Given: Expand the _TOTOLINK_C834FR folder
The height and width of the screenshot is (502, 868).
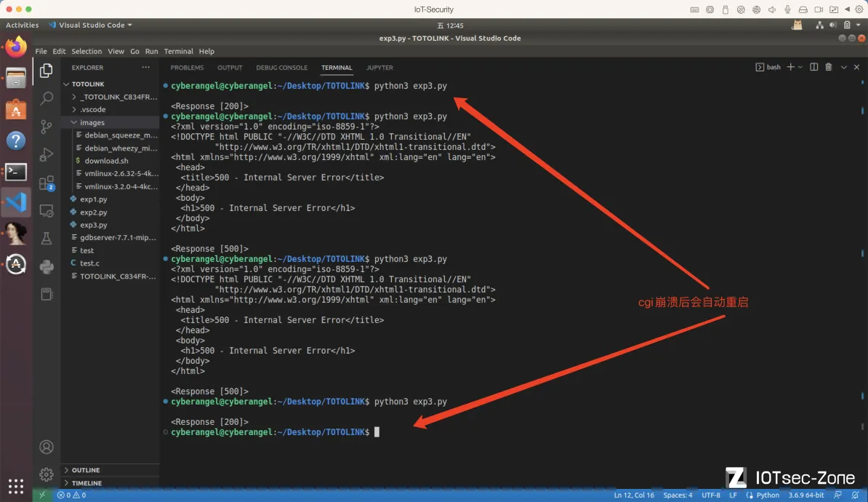Looking at the screenshot, I should pyautogui.click(x=73, y=97).
